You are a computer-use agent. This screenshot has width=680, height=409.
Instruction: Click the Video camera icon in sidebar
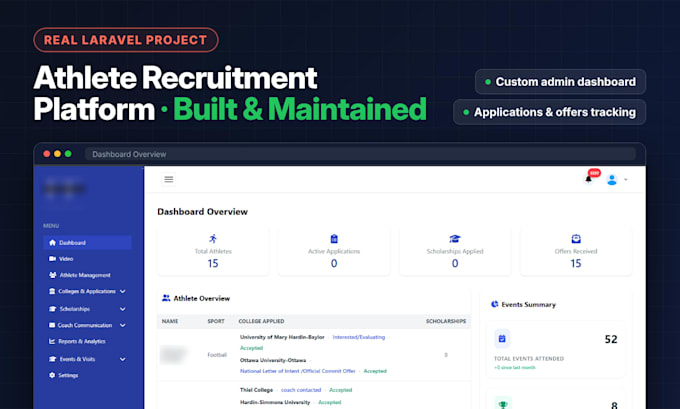pos(52,258)
